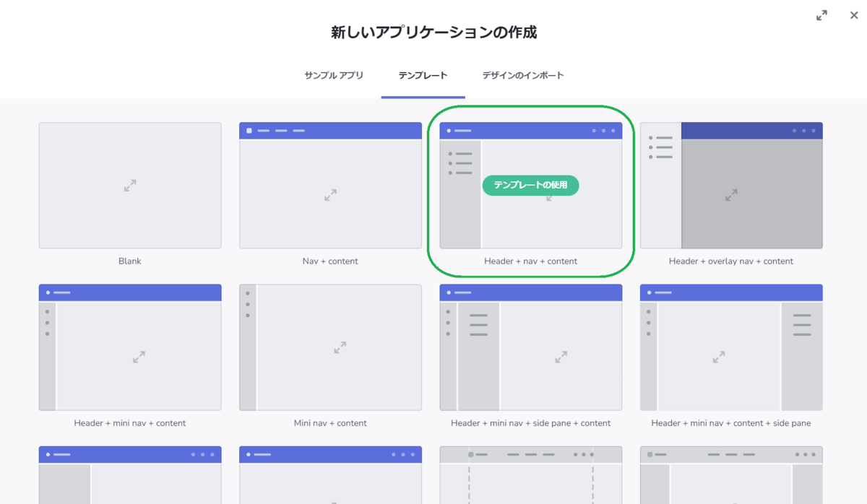Select the Header + overlay nav + content thumbnail
The height and width of the screenshot is (504, 867).
click(x=731, y=186)
